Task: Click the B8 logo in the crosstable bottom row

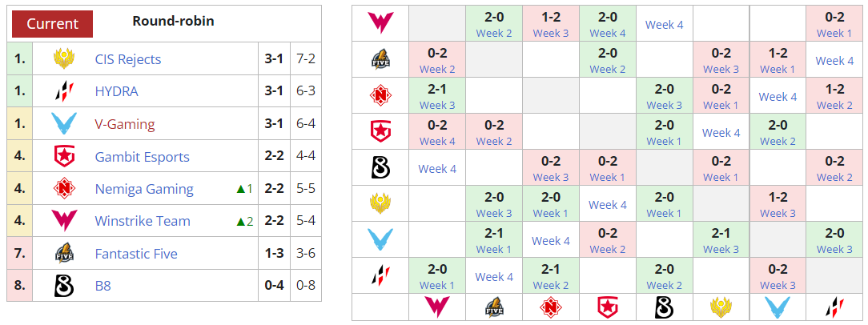Action: click(x=664, y=307)
